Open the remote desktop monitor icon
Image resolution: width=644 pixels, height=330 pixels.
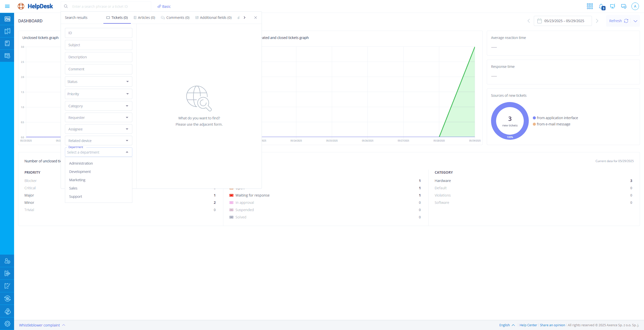pyautogui.click(x=613, y=6)
